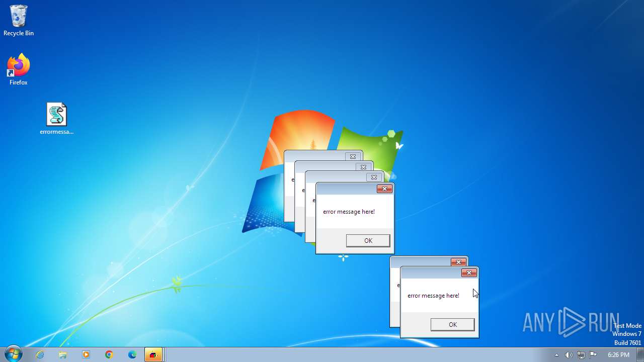
Task: Click OK in the lower-right error dialog
Action: click(x=452, y=324)
